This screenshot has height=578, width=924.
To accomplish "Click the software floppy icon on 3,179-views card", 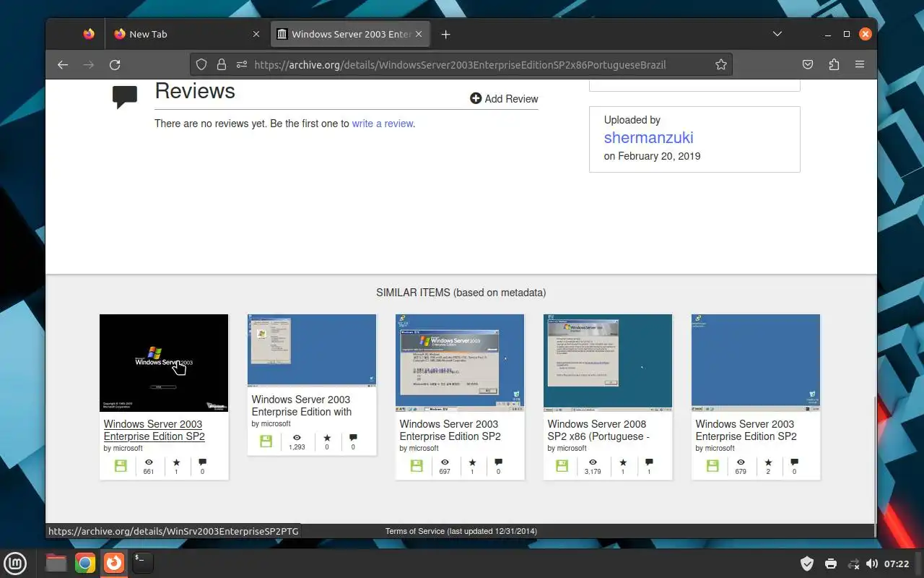I will [562, 466].
